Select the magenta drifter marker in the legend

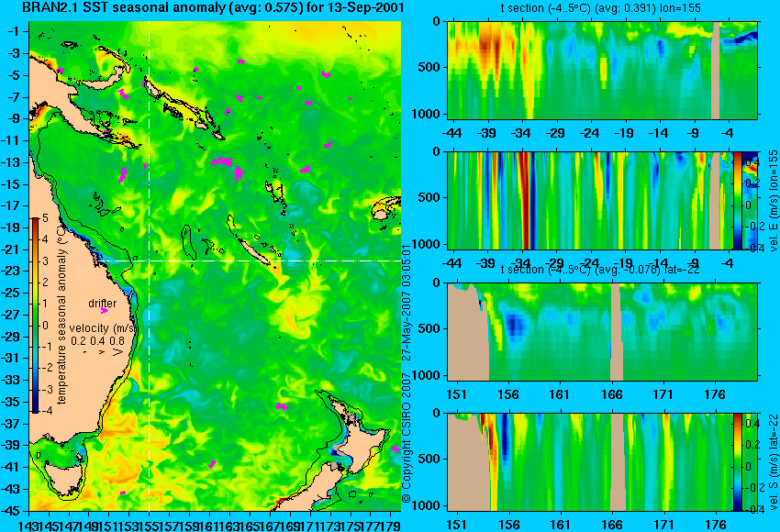click(x=104, y=311)
